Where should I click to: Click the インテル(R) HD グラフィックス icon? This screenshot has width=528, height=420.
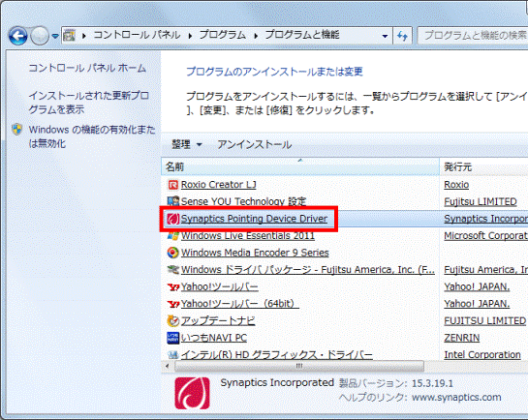click(172, 354)
